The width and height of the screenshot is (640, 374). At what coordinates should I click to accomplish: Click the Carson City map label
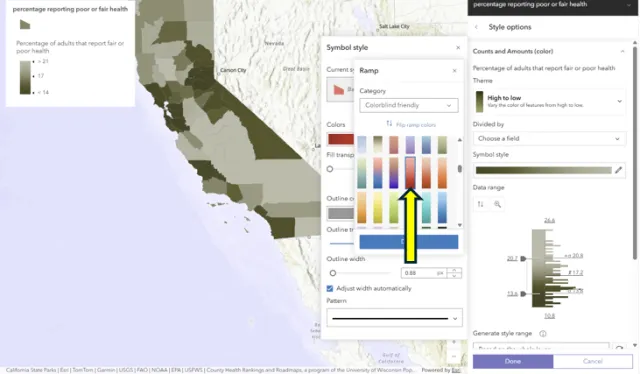pos(233,70)
